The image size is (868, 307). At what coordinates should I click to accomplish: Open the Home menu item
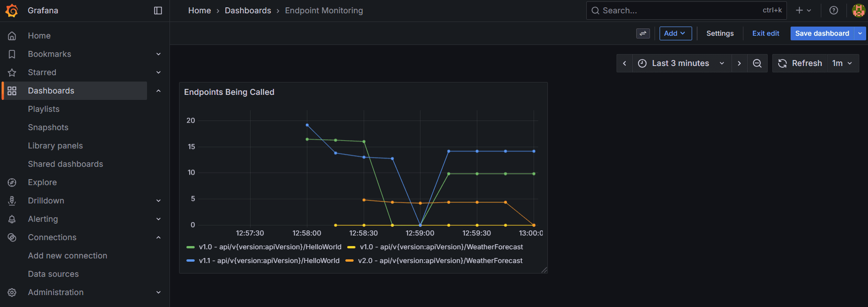[x=39, y=36]
